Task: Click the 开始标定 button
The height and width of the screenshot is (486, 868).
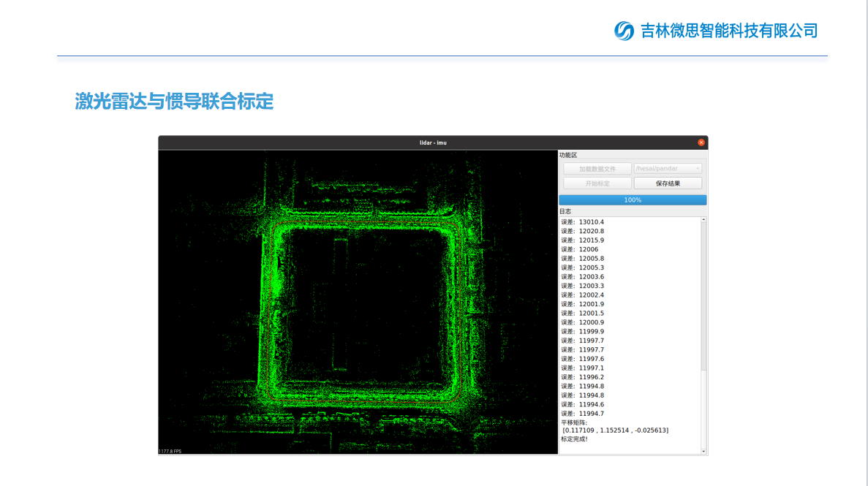Action: (x=597, y=183)
